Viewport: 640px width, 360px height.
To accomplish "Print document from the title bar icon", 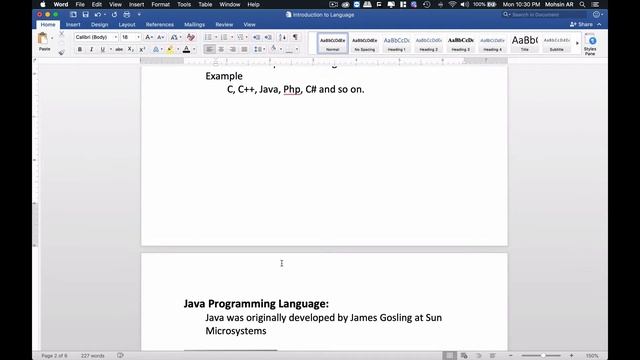I will (127, 15).
